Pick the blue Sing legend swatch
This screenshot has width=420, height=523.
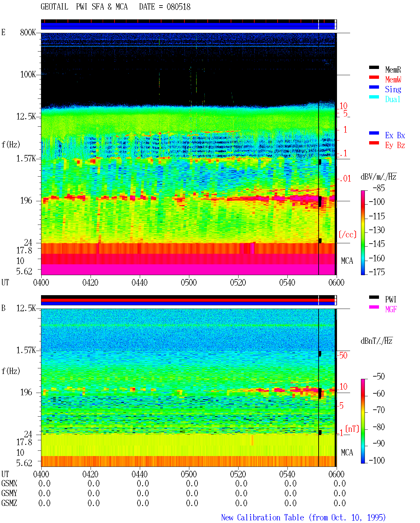click(x=374, y=87)
